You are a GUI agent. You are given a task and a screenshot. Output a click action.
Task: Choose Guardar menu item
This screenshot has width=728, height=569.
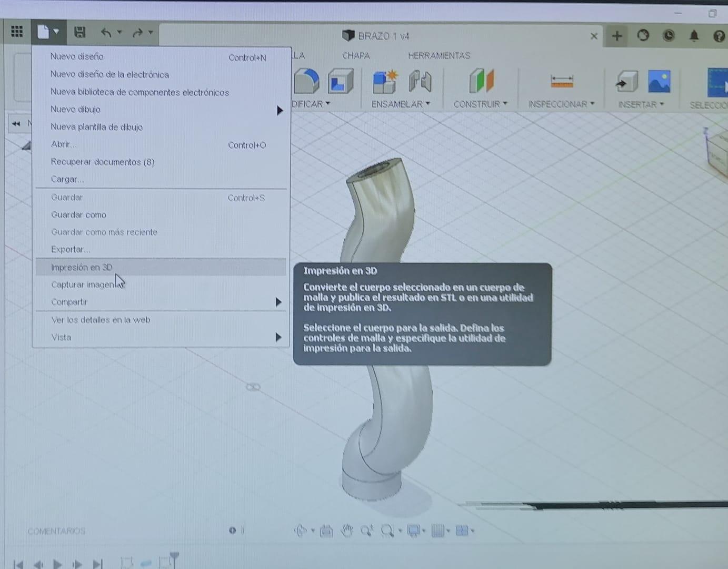[x=161, y=198]
